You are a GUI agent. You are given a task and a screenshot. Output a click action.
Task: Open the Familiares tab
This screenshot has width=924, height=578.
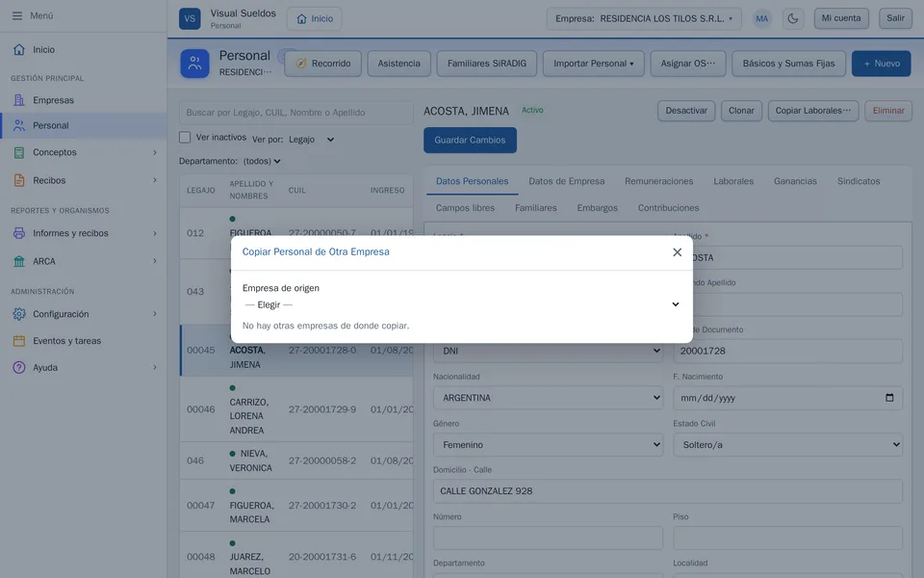[536, 208]
